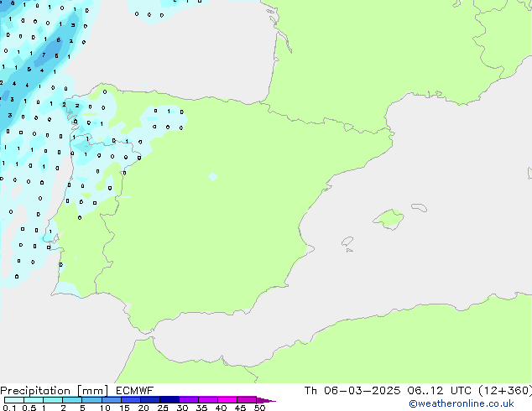Click the 'ECMWF' model label
The width and height of the screenshot is (532, 411).
point(135,391)
